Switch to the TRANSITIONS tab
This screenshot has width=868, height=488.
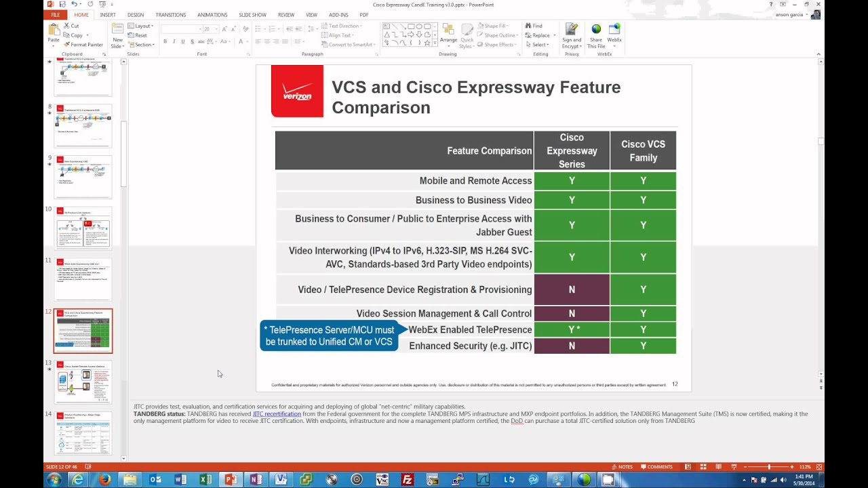[171, 15]
